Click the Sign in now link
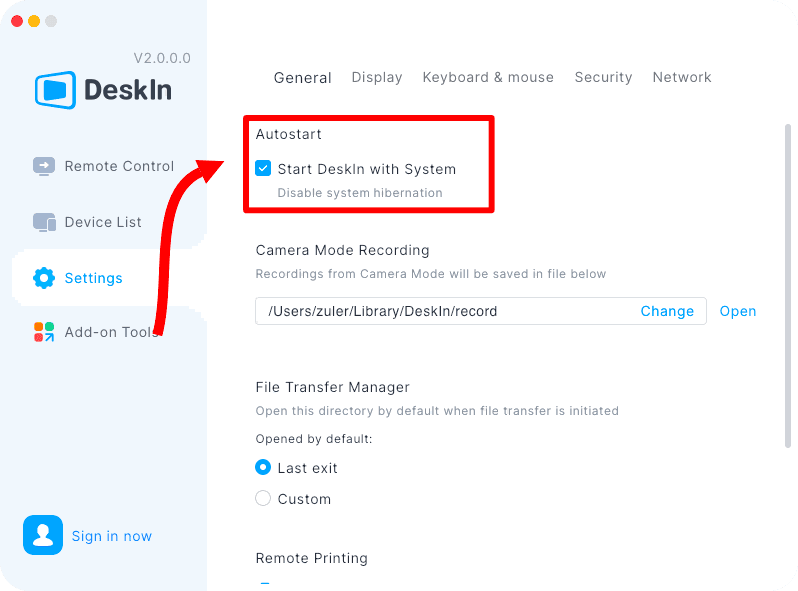798x591 pixels. [x=111, y=536]
